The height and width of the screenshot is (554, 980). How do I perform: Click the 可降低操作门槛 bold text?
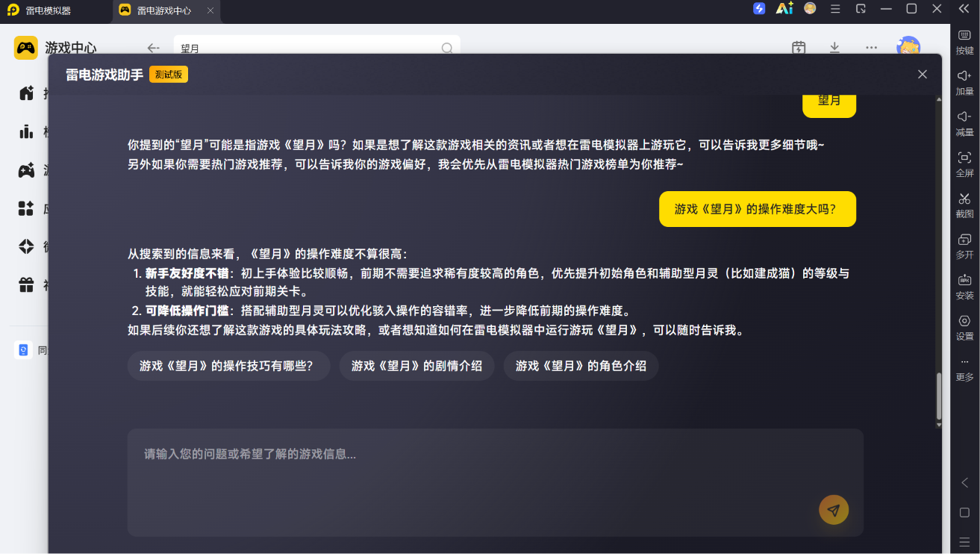pyautogui.click(x=187, y=311)
